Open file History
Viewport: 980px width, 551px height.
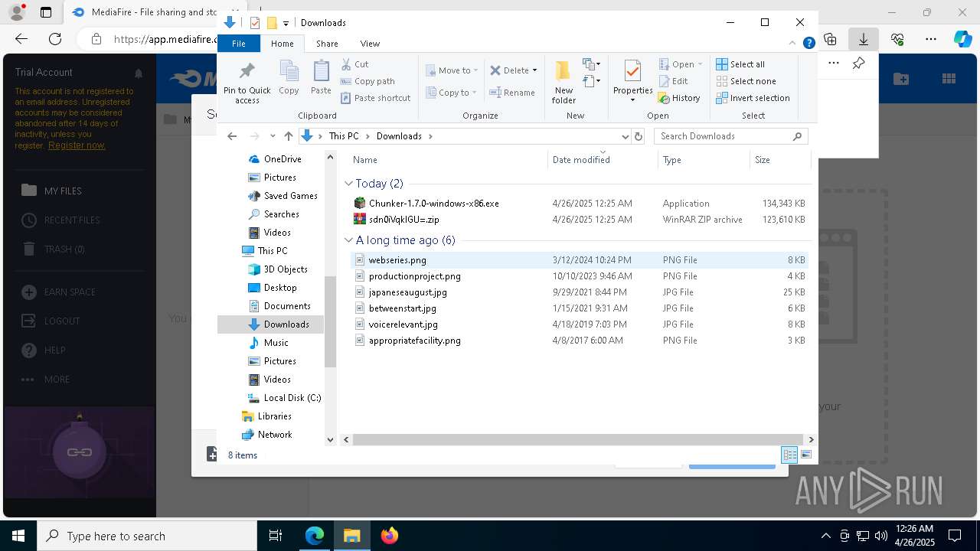(679, 98)
